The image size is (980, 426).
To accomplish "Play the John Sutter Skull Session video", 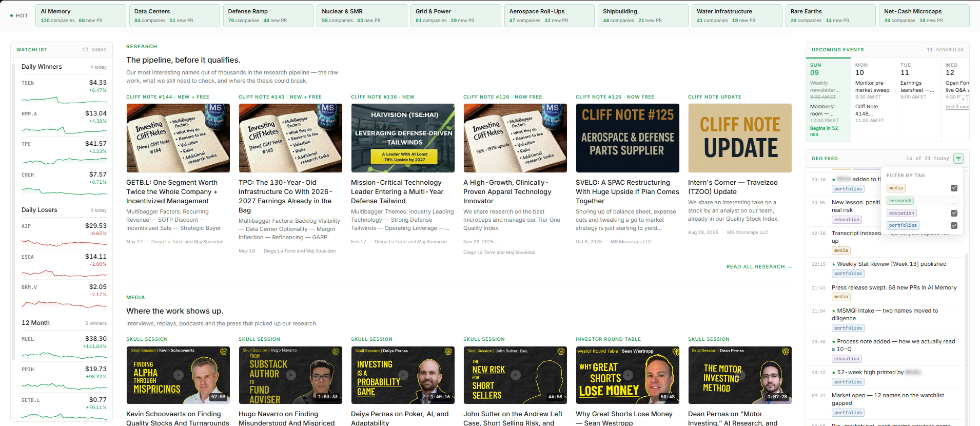I will click(x=515, y=375).
